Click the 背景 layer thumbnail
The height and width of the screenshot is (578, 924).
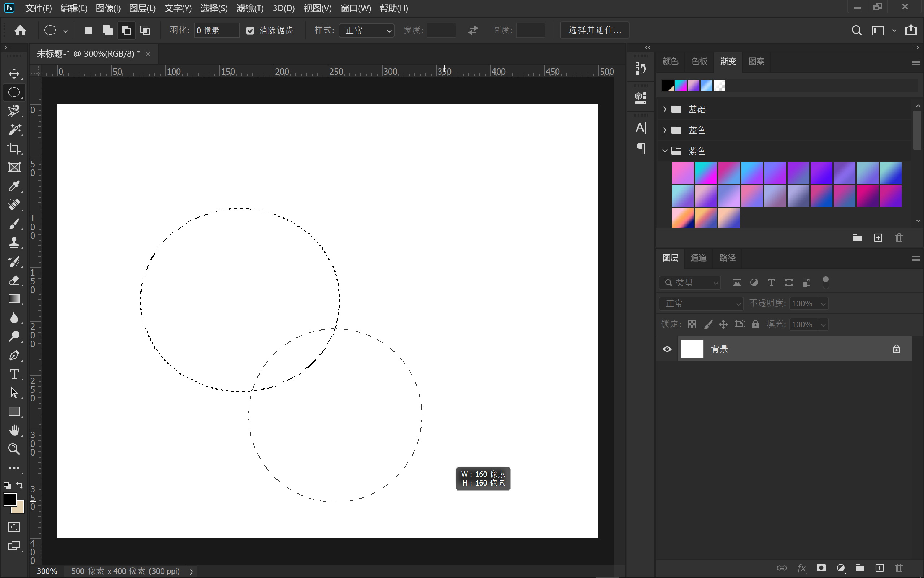(692, 349)
